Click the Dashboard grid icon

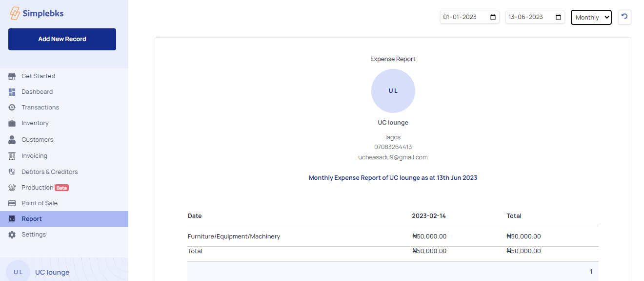tap(12, 92)
